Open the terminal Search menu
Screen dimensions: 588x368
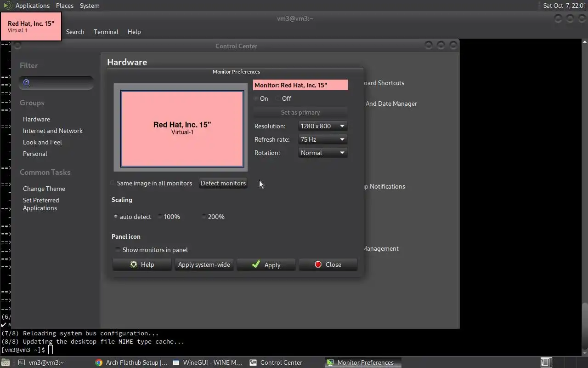point(75,32)
